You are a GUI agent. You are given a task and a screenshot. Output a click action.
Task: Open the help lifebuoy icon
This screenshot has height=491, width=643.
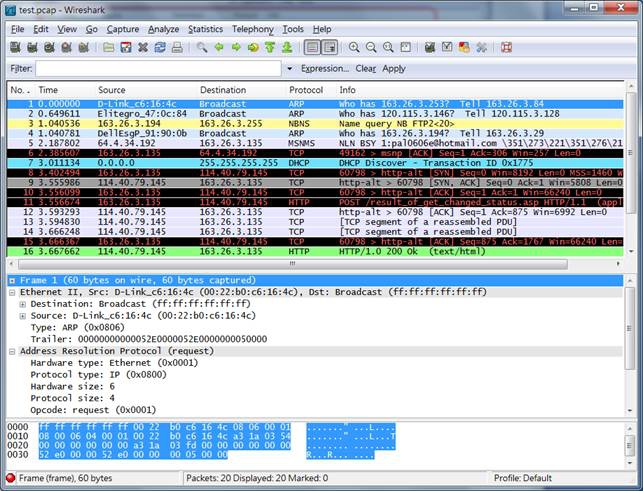[506, 48]
